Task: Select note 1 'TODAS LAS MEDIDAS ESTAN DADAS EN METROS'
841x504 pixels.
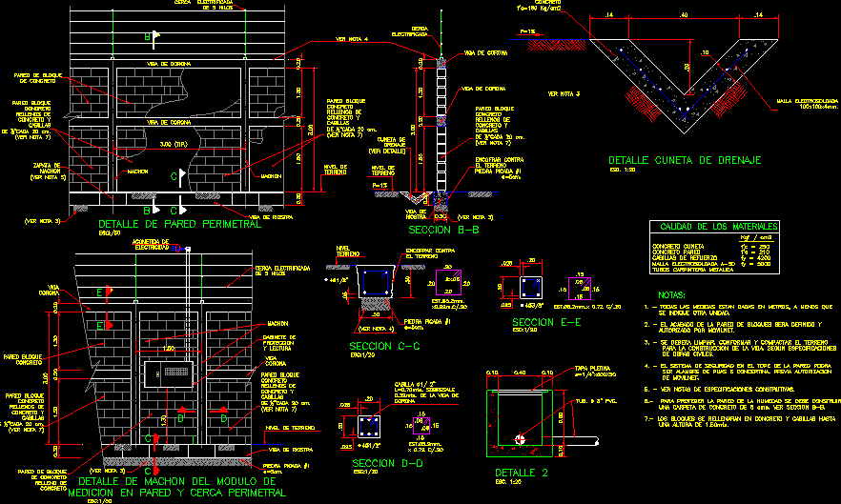Action: (739, 310)
